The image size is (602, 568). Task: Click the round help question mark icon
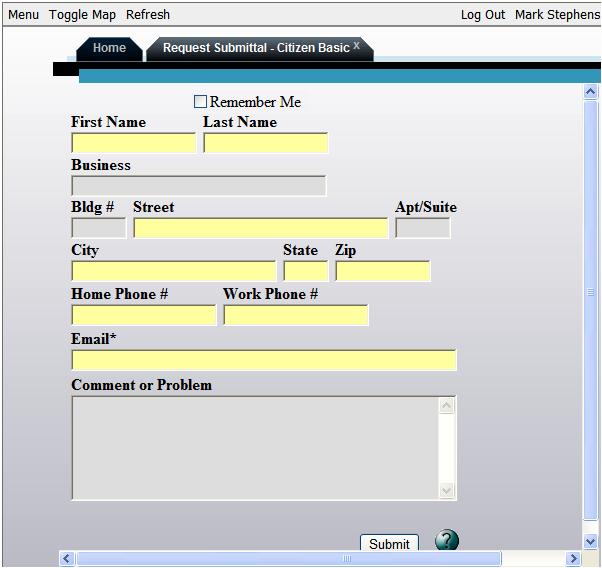[x=447, y=540]
